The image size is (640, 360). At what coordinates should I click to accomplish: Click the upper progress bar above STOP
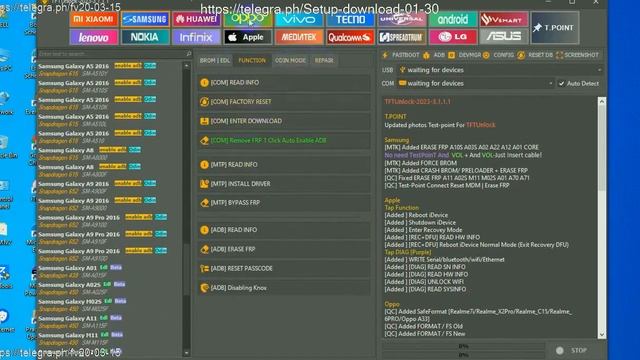pyautogui.click(x=463, y=346)
